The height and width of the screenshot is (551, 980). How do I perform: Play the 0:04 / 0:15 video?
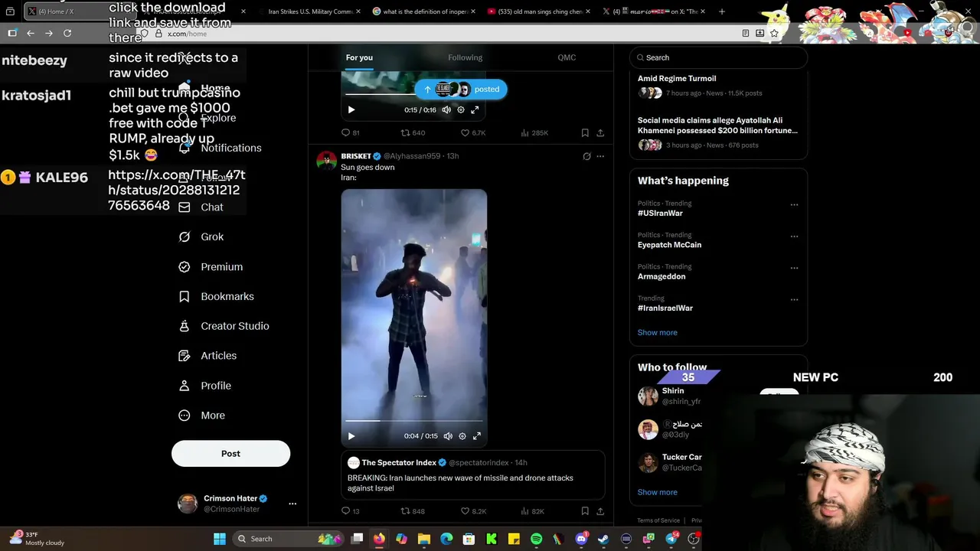351,436
